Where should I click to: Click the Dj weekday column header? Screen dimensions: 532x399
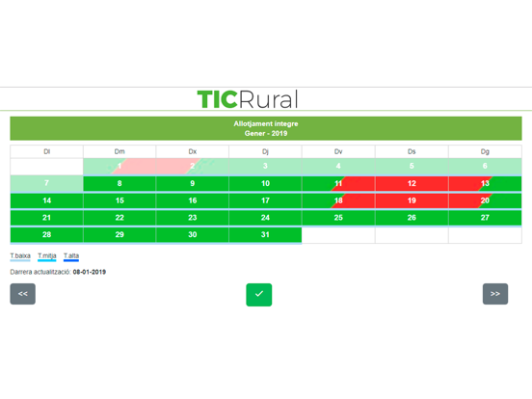pyautogui.click(x=265, y=151)
